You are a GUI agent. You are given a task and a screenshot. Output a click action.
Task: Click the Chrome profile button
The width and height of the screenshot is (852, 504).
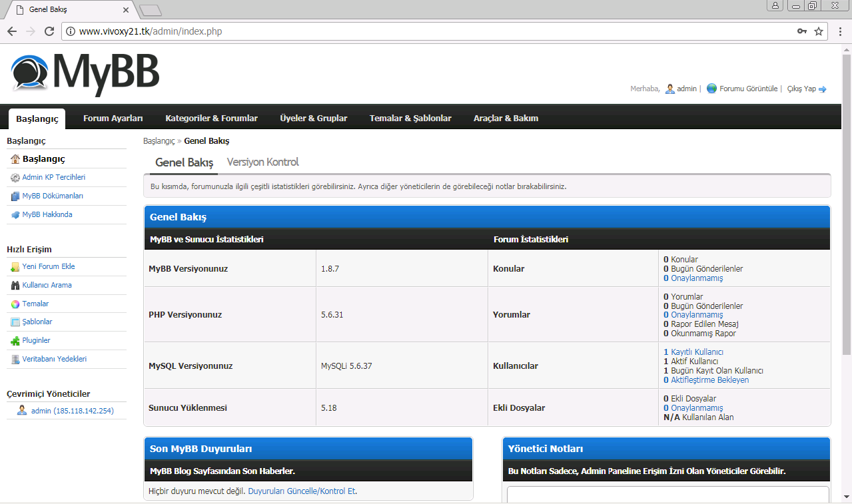click(x=775, y=5)
